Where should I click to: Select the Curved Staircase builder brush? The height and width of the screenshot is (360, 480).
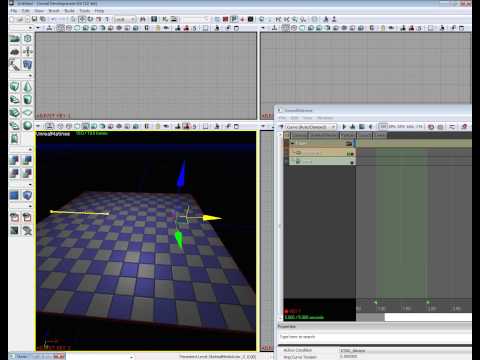[x=14, y=99]
